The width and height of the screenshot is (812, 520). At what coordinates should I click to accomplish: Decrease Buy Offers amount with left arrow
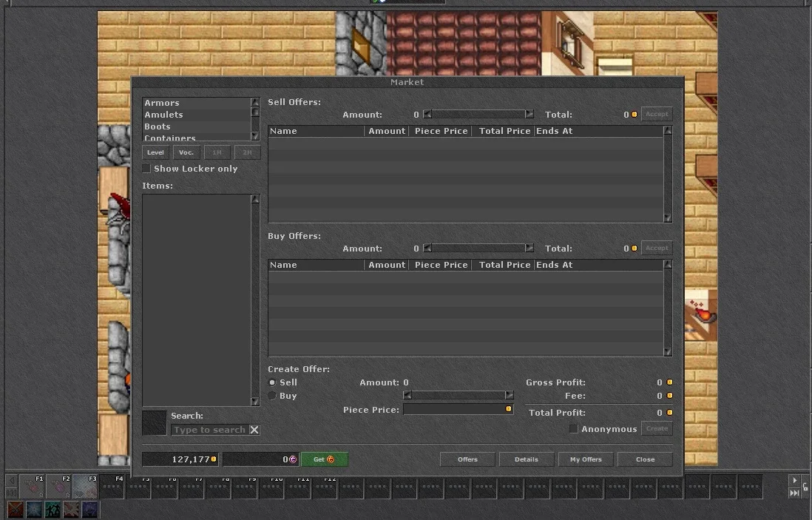pyautogui.click(x=427, y=248)
